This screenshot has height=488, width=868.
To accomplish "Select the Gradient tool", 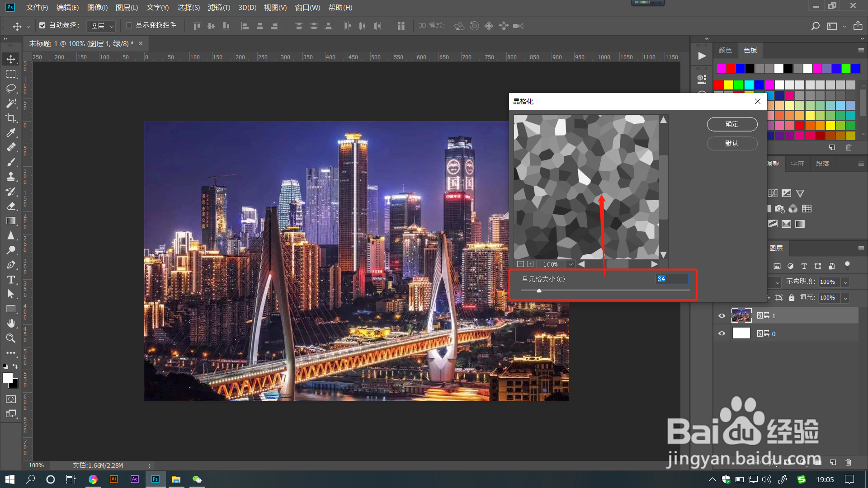I will tap(11, 221).
